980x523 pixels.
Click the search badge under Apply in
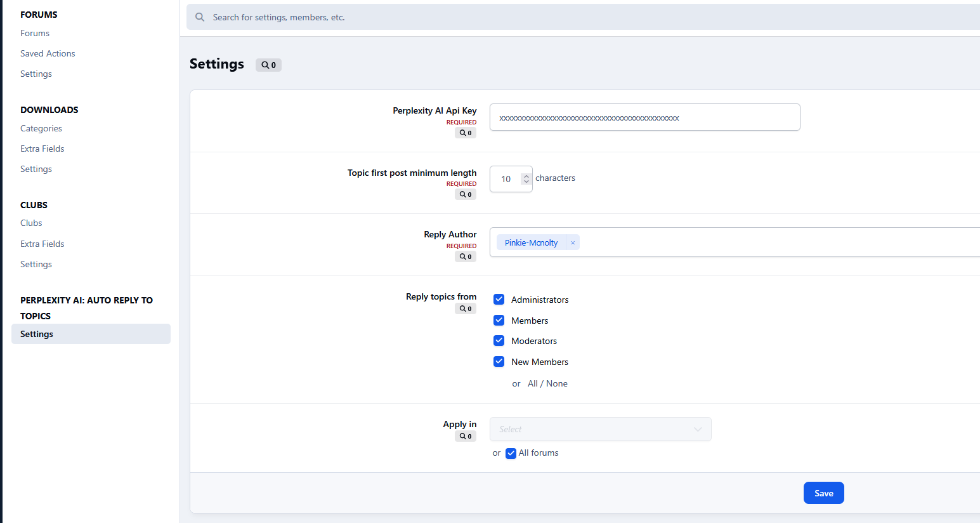[465, 437]
